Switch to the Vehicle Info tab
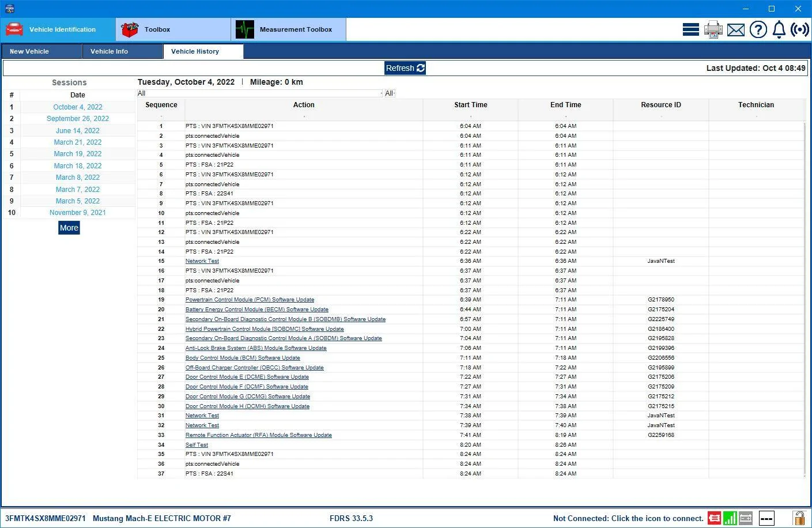This screenshot has width=812, height=528. coord(123,51)
